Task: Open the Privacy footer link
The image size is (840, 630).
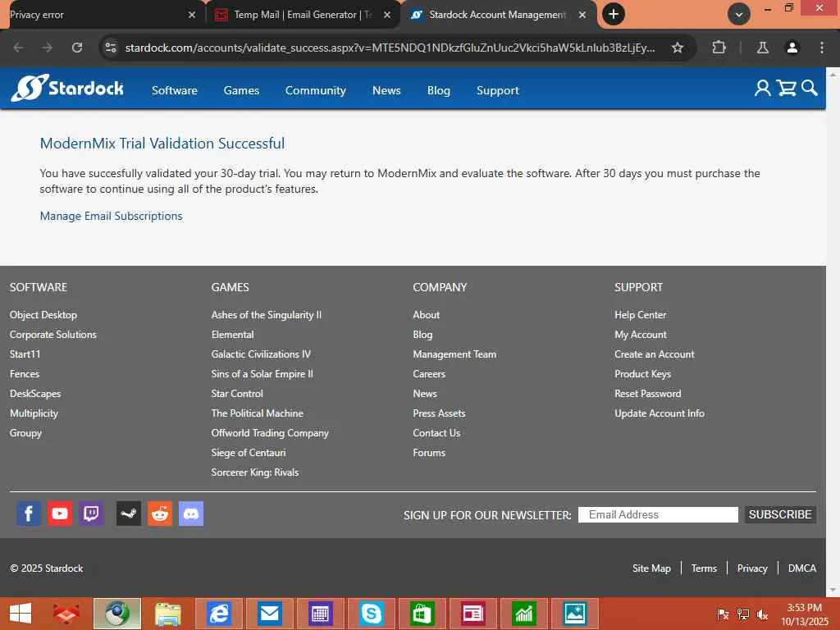Action: click(752, 568)
